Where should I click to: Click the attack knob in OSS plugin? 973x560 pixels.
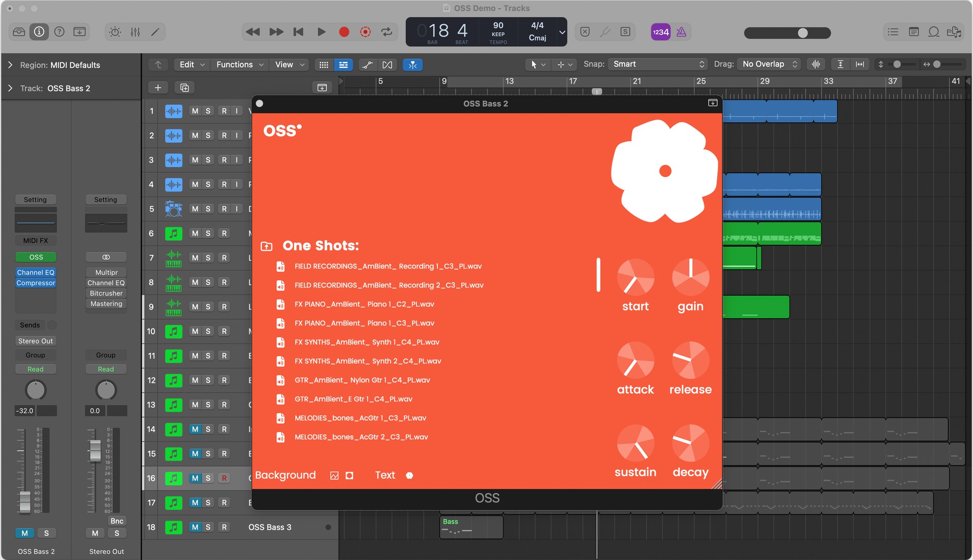pyautogui.click(x=635, y=361)
